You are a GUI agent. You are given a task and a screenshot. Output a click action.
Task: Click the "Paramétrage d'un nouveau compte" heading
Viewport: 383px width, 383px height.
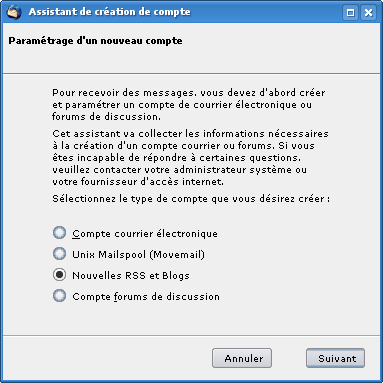tap(95, 41)
